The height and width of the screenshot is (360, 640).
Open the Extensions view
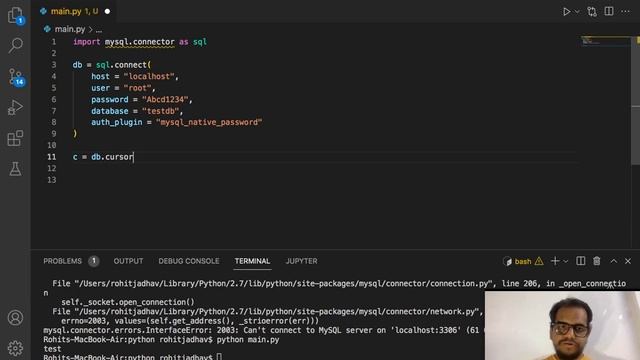point(16,138)
